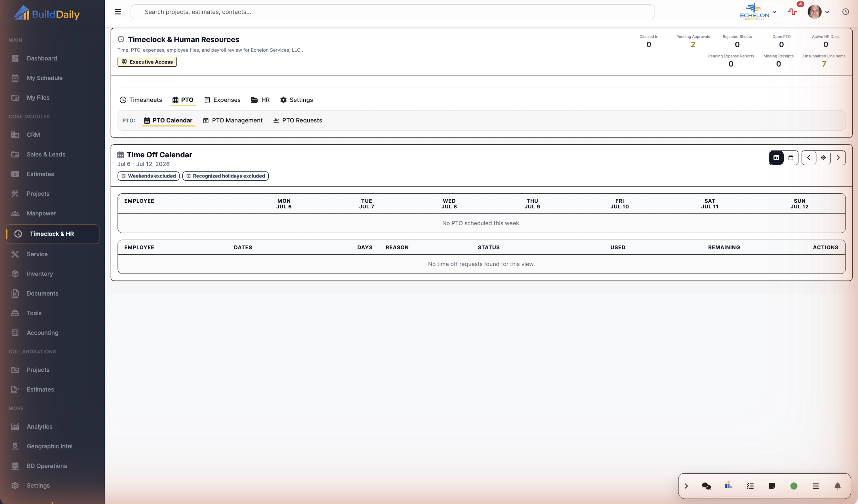This screenshot has width=858, height=504.
Task: Open the Dashboard sidebar item
Action: (x=52, y=58)
